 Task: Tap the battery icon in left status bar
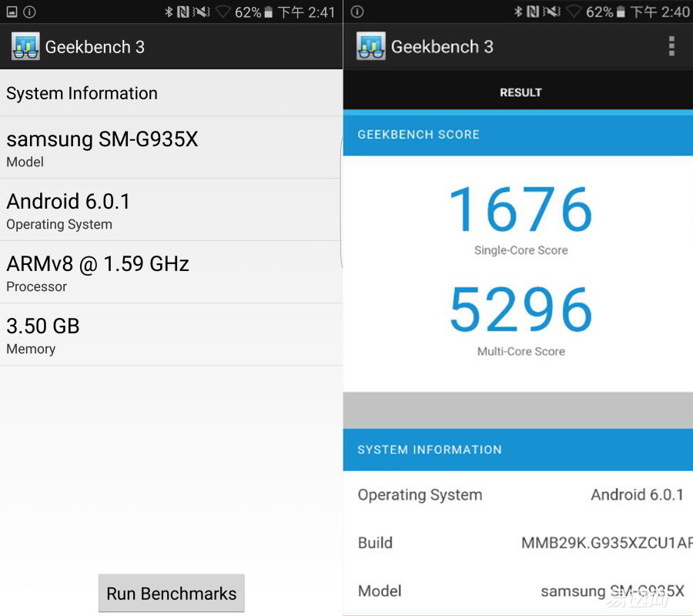(x=268, y=12)
